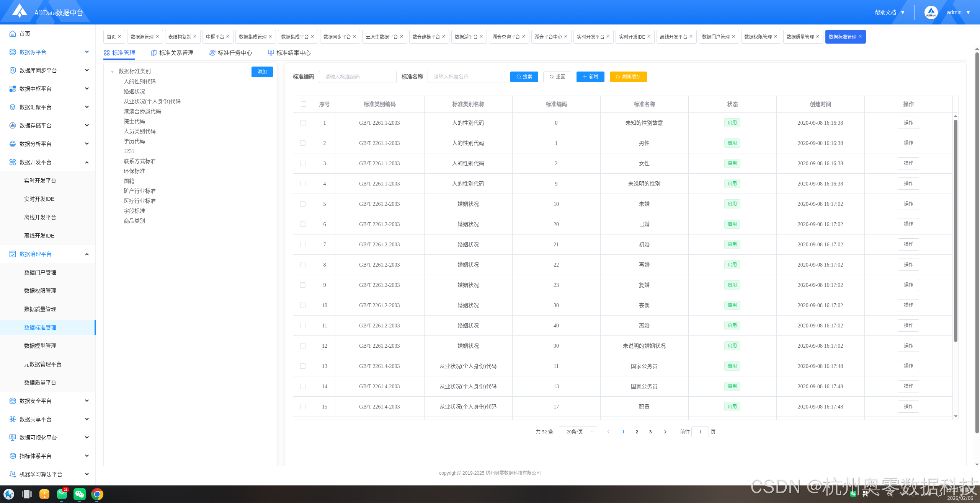Image resolution: width=980 pixels, height=503 pixels.
Task: Click the 重置 reset button
Action: [x=557, y=77]
